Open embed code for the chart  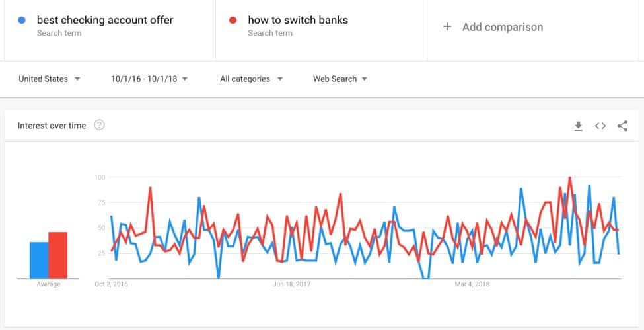600,126
